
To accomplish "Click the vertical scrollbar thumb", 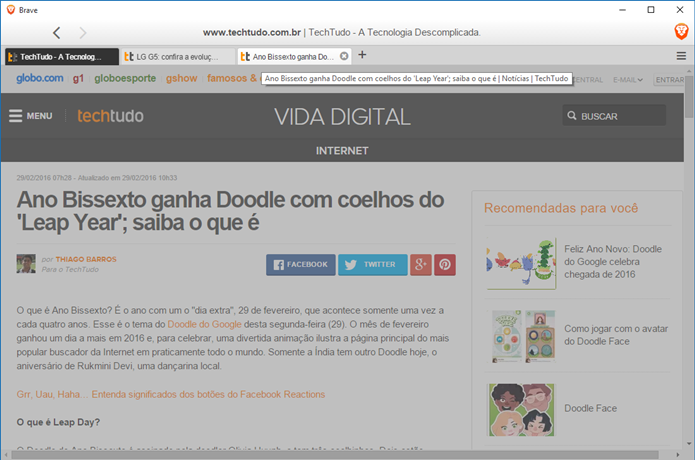I will [689, 97].
